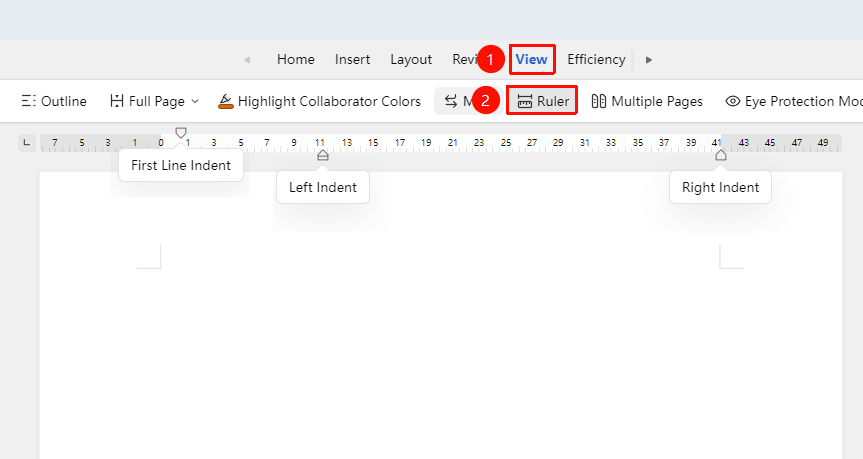The image size is (863, 459).
Task: Open the Outline view
Action: [54, 101]
